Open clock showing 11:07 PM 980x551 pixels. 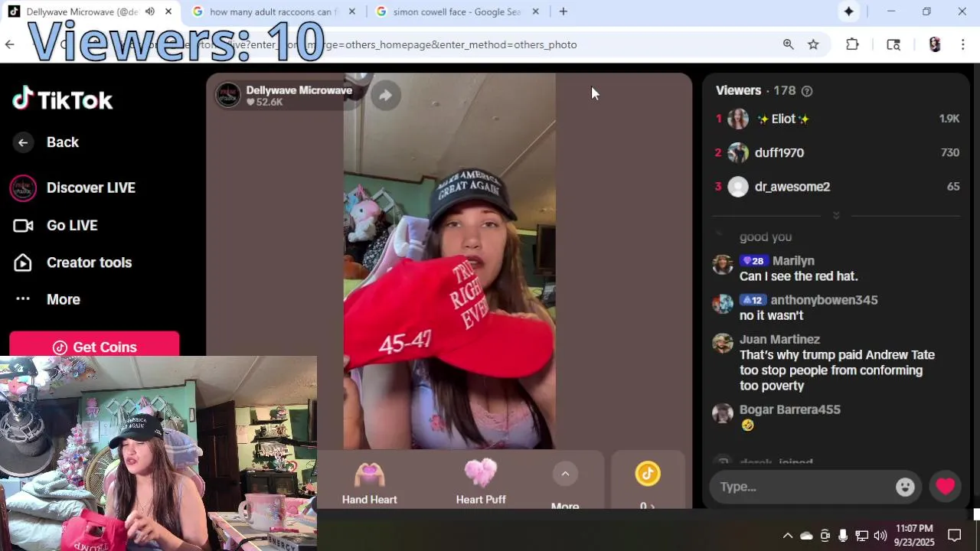914,536
